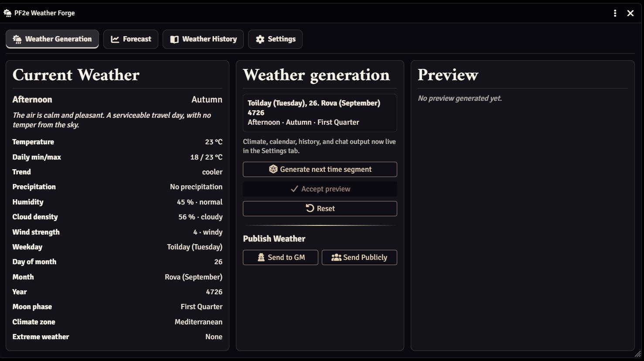
Task: Click the checkmark icon on Accept preview
Action: 294,189
